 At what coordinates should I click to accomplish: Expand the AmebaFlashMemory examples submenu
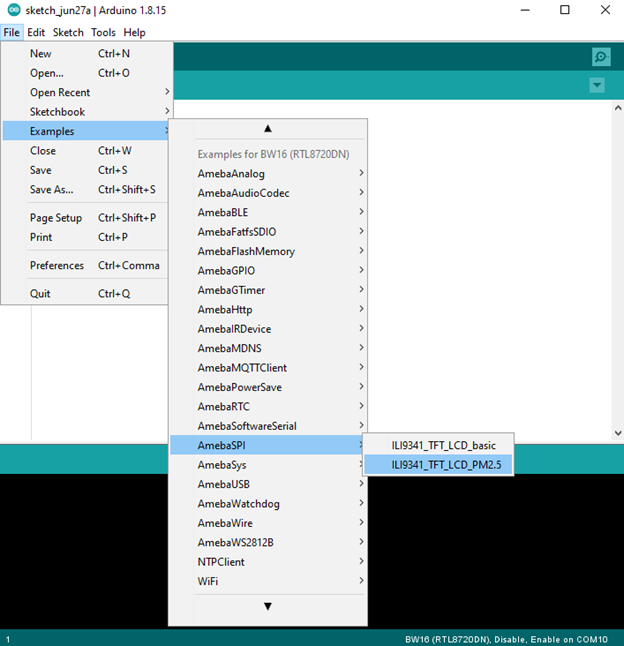[x=268, y=251]
